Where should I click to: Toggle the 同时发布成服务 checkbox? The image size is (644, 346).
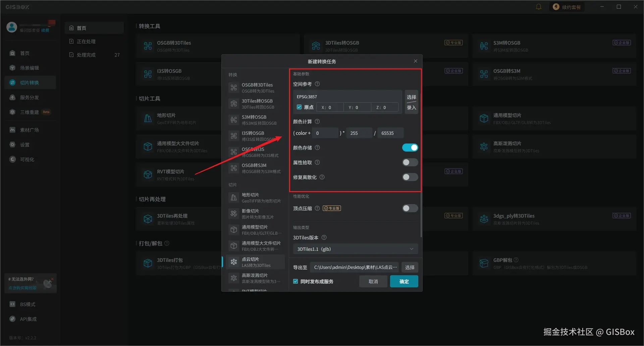[296, 281]
